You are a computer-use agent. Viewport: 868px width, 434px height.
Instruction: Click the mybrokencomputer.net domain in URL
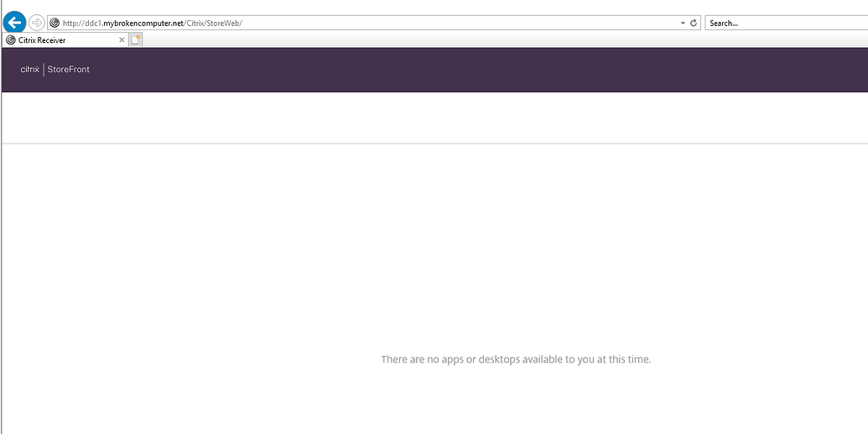pos(148,24)
